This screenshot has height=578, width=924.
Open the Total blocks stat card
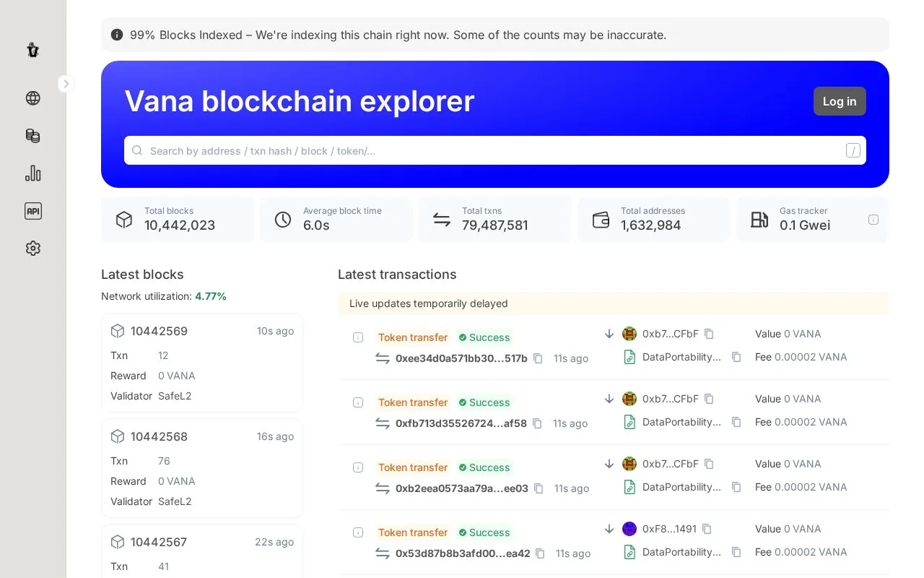[178, 219]
